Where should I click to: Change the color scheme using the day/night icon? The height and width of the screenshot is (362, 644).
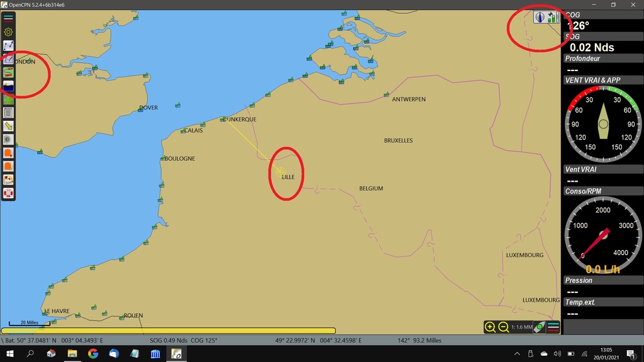pyautogui.click(x=8, y=85)
